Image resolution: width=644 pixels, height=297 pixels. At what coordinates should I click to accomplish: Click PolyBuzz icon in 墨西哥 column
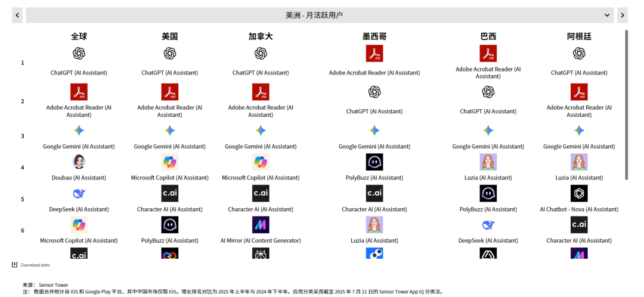coord(374,162)
